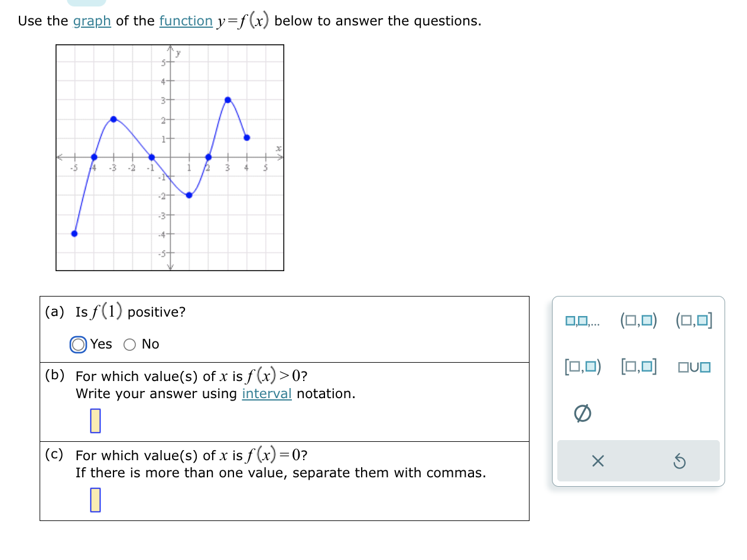This screenshot has width=747, height=560.
Task: Click the point at (-4, 0) on the graph
Action: (x=93, y=158)
